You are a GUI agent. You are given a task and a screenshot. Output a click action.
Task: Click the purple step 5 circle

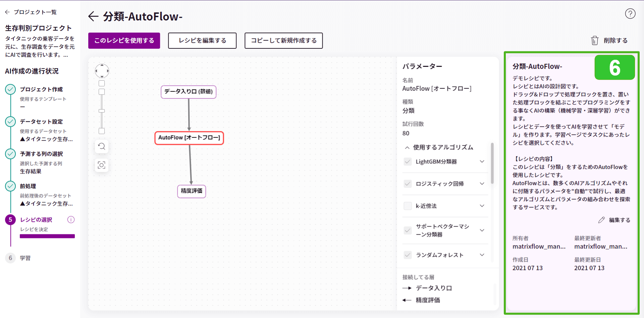click(10, 220)
